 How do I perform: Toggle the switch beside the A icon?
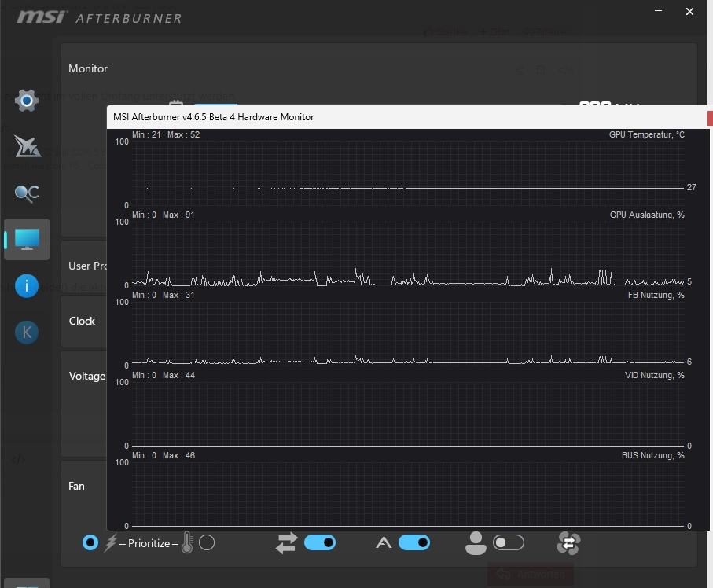pos(413,542)
